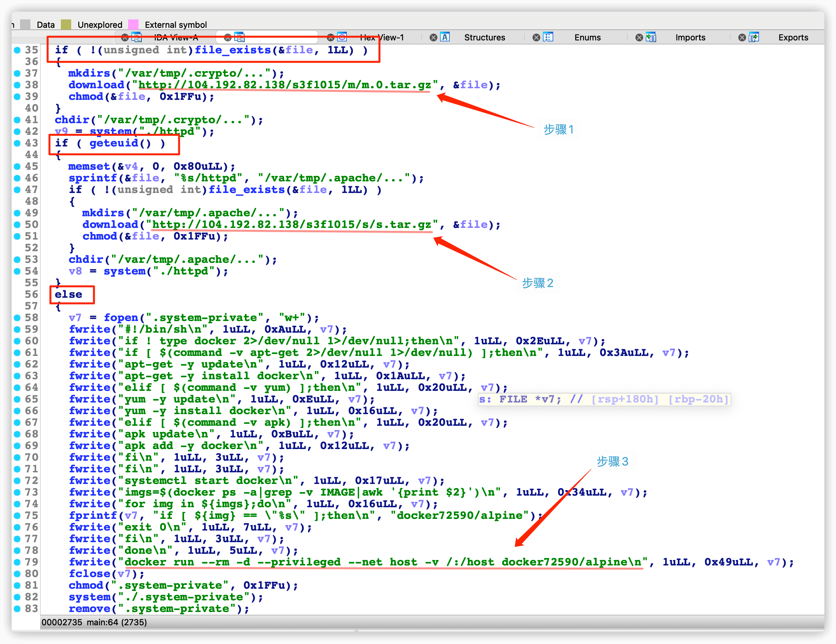Click the External symbol pink swatch

133,25
